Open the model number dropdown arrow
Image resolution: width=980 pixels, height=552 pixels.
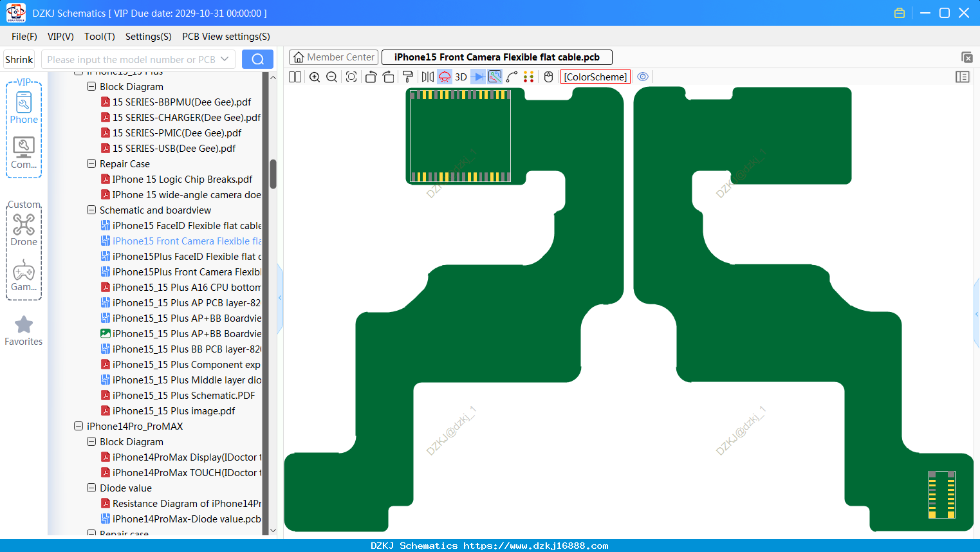(225, 59)
